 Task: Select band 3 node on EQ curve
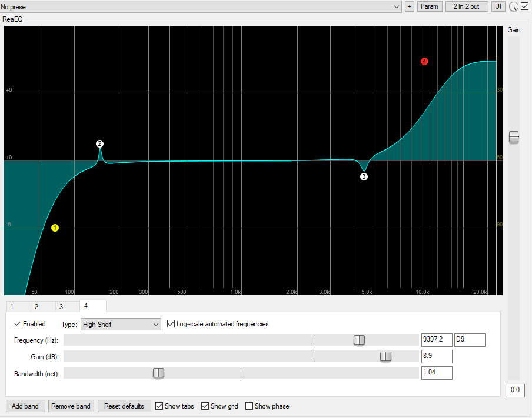(364, 176)
